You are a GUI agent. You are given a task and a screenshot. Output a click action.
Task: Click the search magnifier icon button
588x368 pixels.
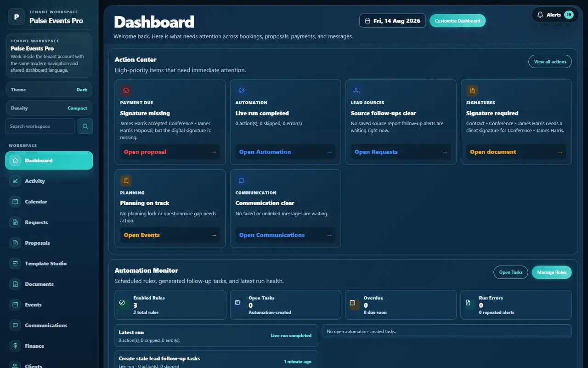[x=85, y=126]
